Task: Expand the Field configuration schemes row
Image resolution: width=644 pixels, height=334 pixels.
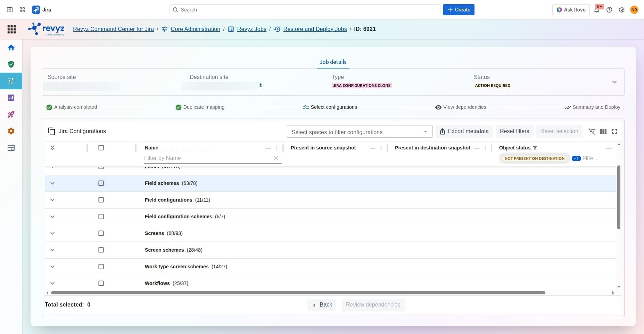Action: click(52, 217)
